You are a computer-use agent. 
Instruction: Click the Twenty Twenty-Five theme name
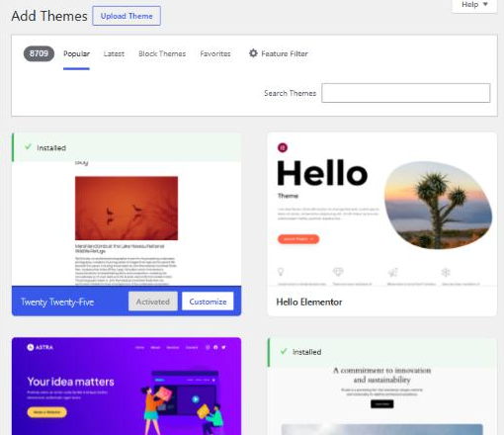tap(57, 302)
